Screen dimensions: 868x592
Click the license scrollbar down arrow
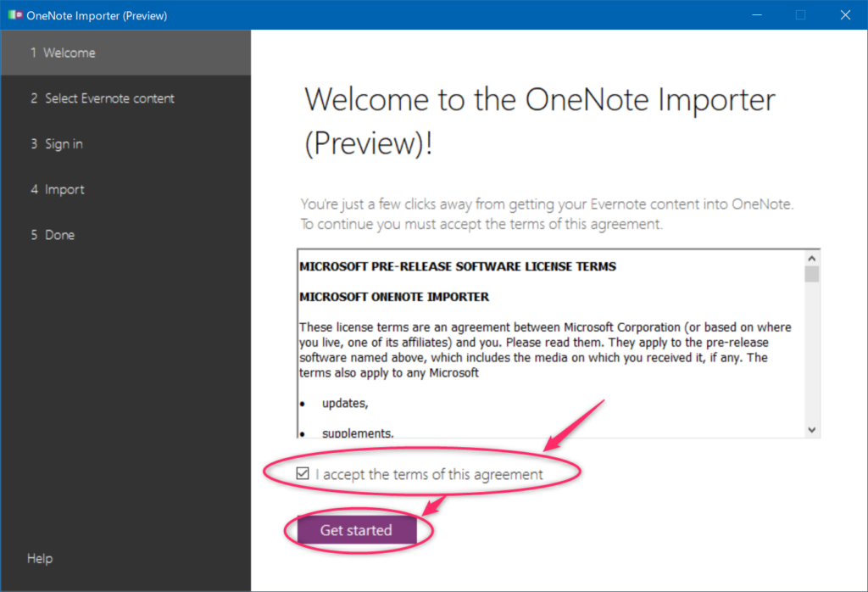[811, 430]
